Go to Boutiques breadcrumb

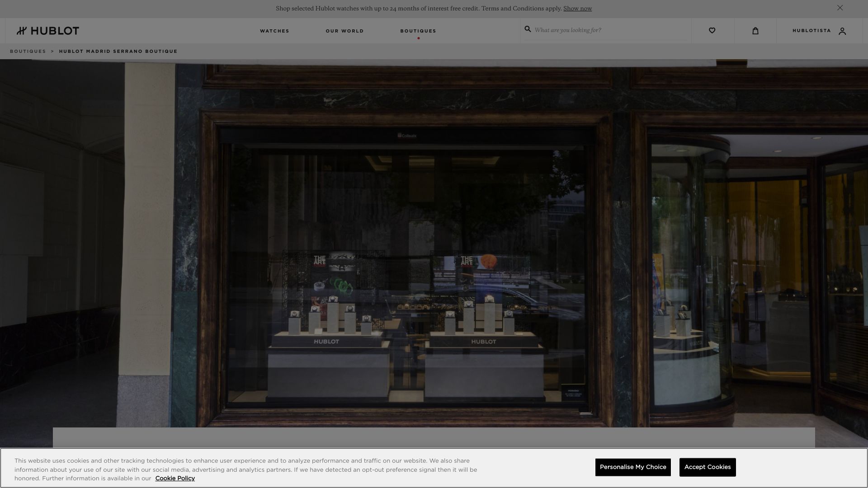click(28, 51)
